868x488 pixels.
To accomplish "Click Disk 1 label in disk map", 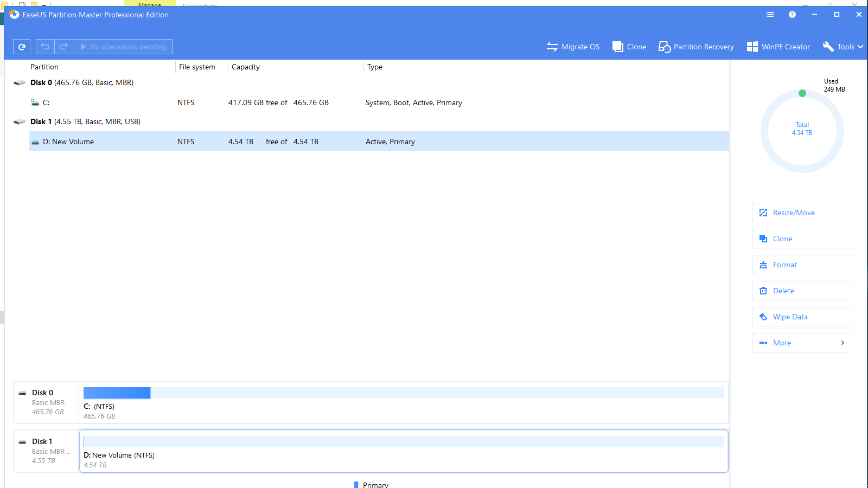I will (42, 441).
